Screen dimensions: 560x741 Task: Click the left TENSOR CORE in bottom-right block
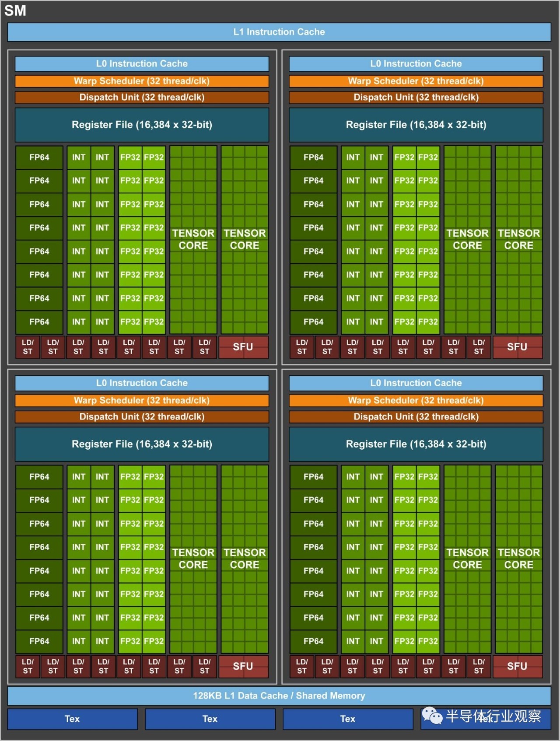[x=468, y=559]
